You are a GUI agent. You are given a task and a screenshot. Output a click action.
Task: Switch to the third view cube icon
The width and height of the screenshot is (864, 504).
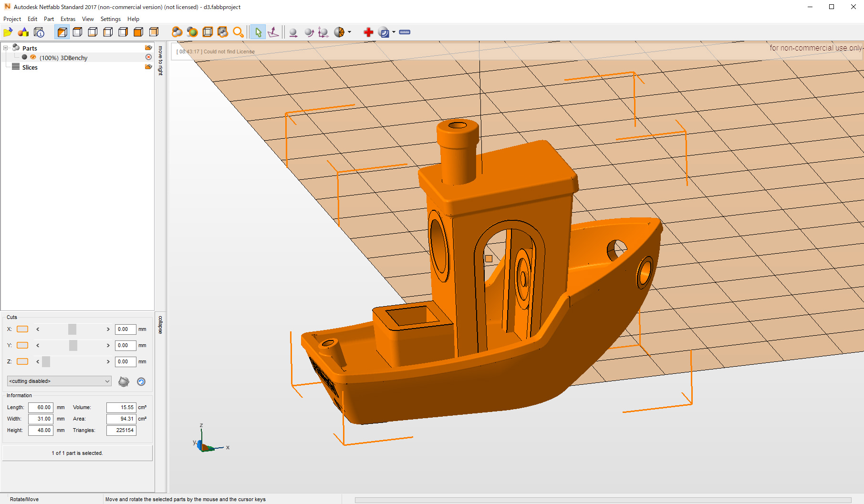point(93,32)
